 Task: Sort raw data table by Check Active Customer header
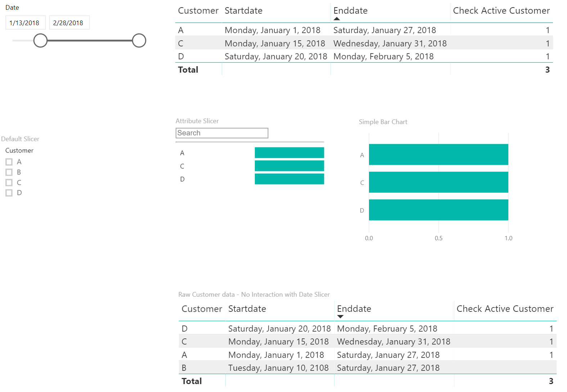coord(505,309)
